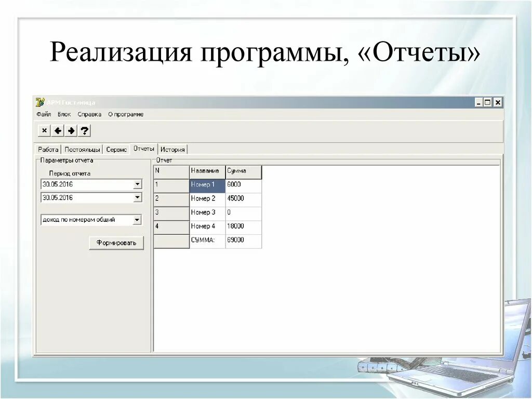532x399 pixels.
Task: Click the 6000 sum cell
Action: tap(244, 187)
